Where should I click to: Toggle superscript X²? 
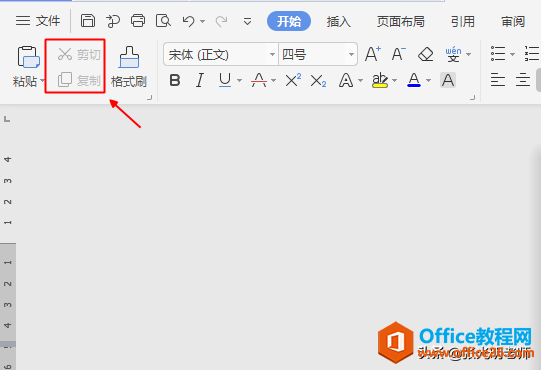point(293,80)
